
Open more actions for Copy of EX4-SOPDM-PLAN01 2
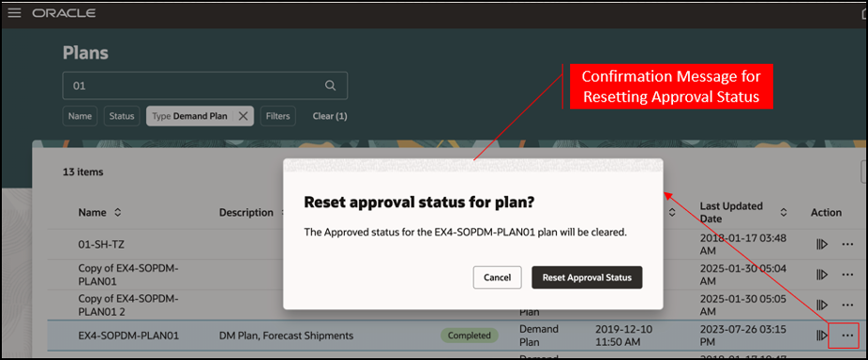point(847,305)
